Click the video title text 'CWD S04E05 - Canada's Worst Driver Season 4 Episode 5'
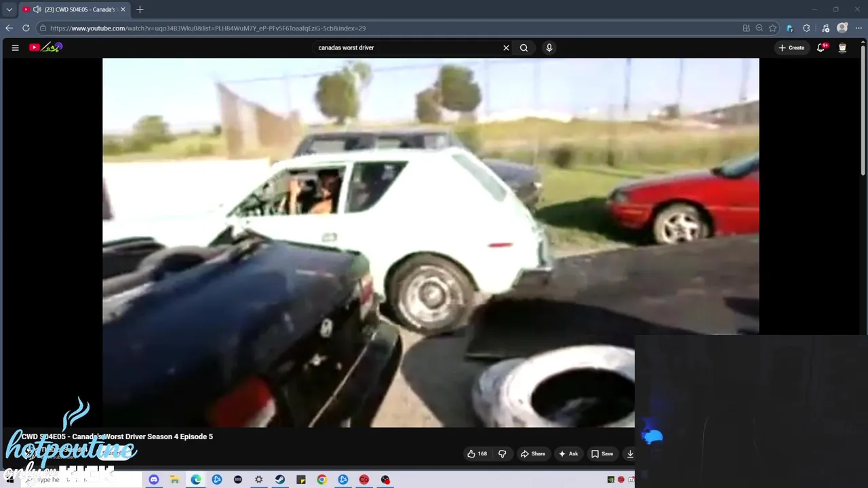This screenshot has height=488, width=868. (x=117, y=436)
